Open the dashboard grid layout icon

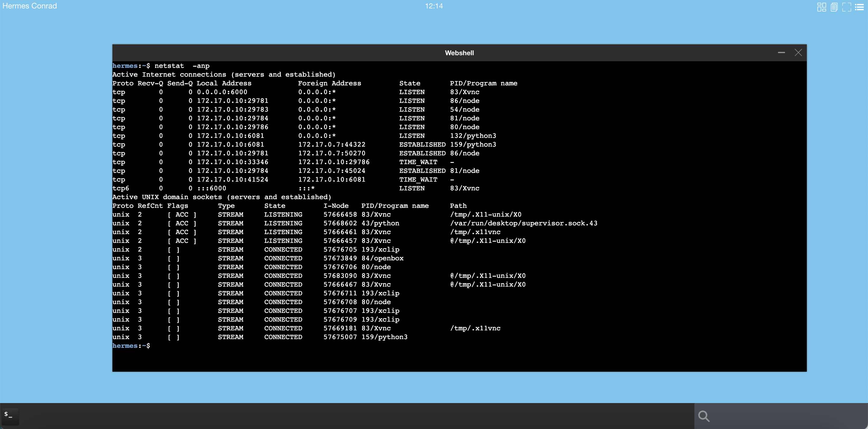tap(822, 7)
